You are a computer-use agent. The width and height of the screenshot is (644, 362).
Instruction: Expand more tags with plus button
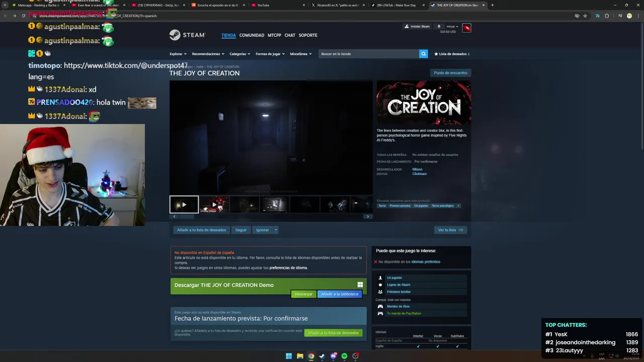458,206
